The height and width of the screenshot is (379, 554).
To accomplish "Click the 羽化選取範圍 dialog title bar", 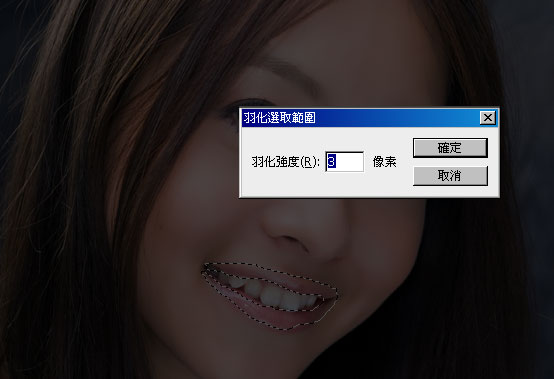I will point(360,118).
